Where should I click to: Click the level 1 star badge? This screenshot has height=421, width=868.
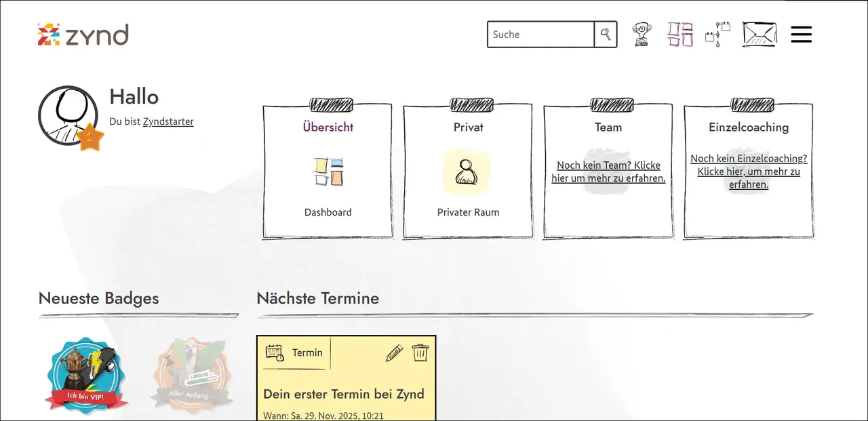[x=89, y=138]
